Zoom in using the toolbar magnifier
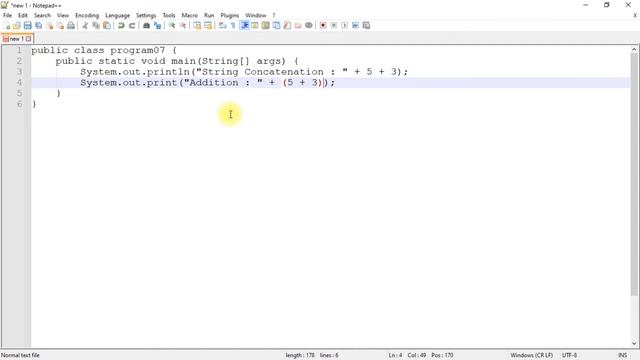Screen dimensions: 640x360 click(x=172, y=26)
